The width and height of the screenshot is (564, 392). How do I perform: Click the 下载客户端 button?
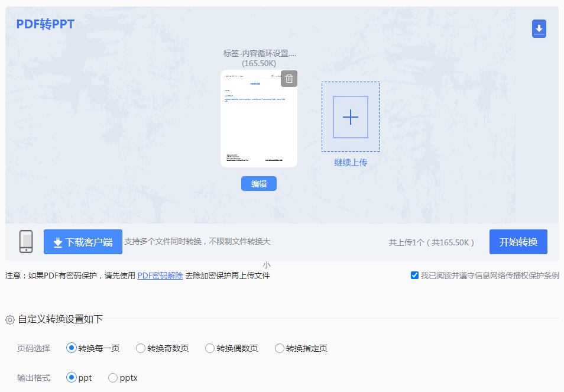tap(83, 241)
